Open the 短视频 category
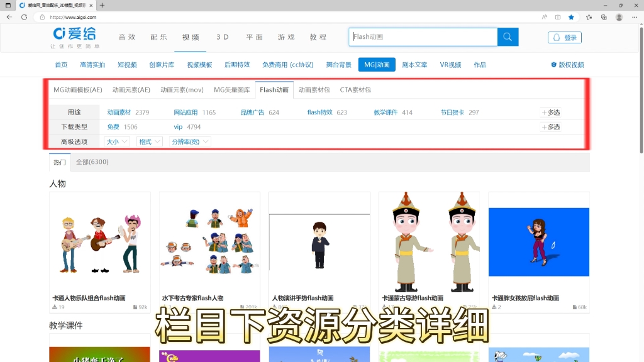 pyautogui.click(x=127, y=65)
